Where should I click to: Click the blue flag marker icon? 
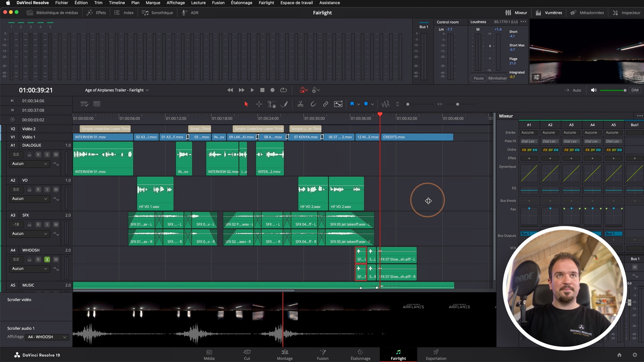click(x=352, y=104)
